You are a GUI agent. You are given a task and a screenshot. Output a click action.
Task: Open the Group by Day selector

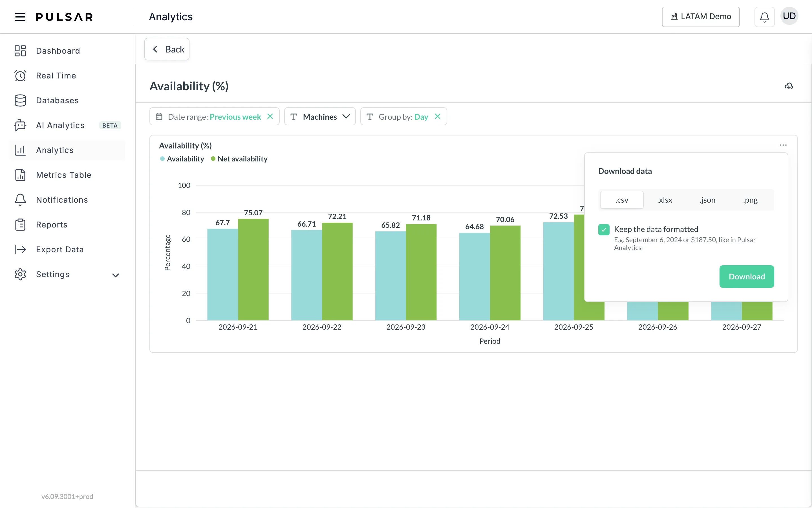(403, 117)
